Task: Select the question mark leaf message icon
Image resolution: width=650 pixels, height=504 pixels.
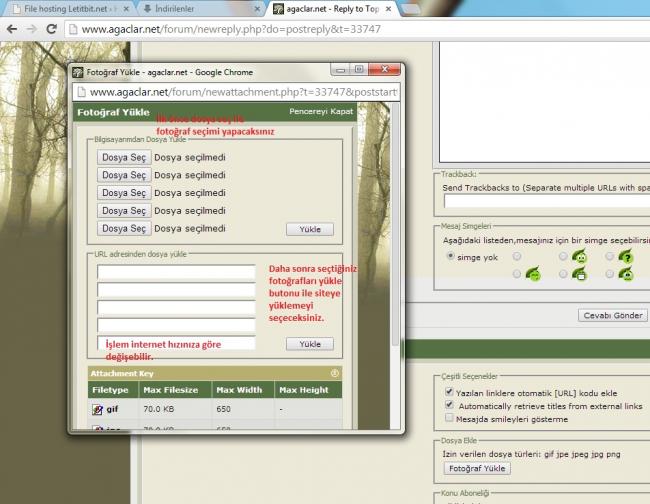Action: (626, 257)
